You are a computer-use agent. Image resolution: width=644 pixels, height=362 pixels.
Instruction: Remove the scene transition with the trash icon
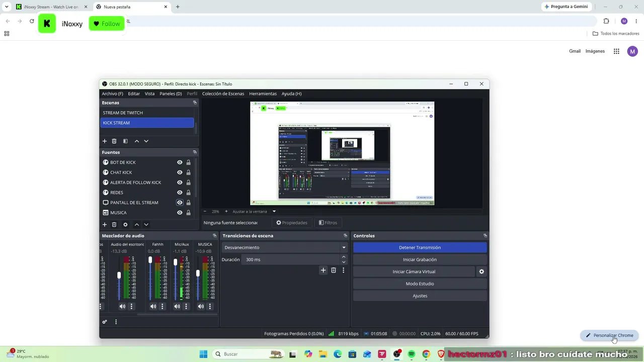pos(334,270)
